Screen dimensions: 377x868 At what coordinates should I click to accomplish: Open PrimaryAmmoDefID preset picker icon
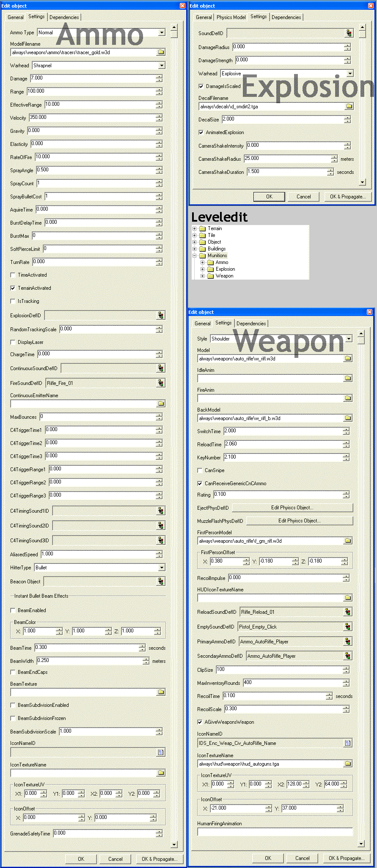[x=348, y=641]
